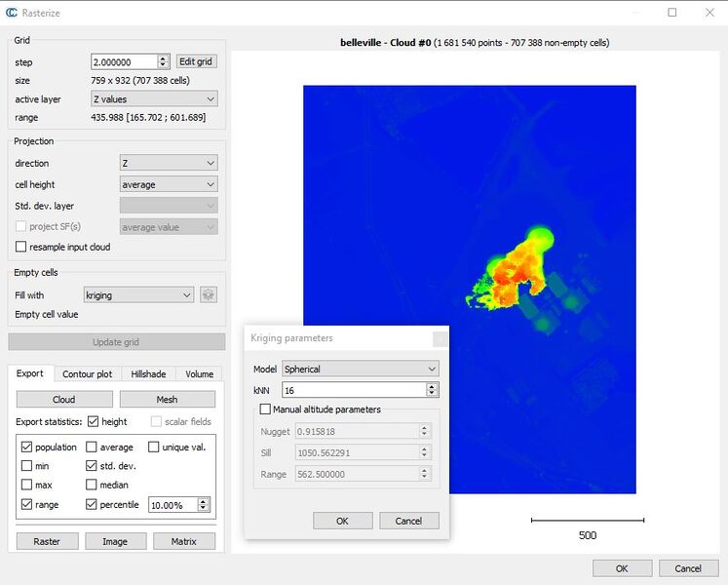728x585 pixels.
Task: Switch to the Contour plot tab
Action: click(88, 374)
